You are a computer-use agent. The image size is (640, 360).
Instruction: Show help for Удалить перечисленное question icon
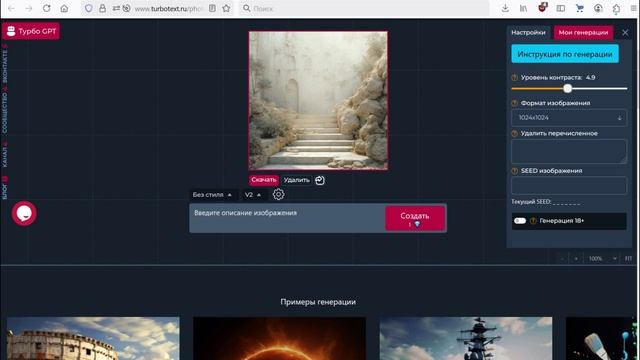[514, 133]
